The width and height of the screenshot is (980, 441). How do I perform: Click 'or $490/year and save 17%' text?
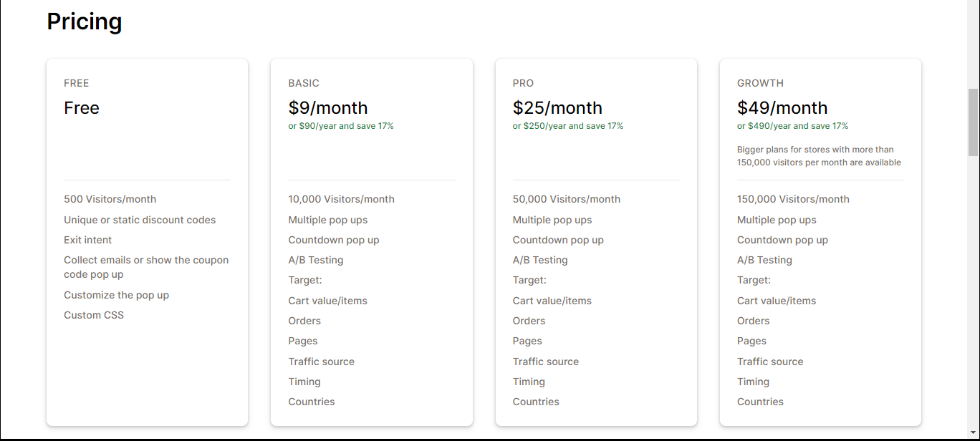click(x=792, y=126)
